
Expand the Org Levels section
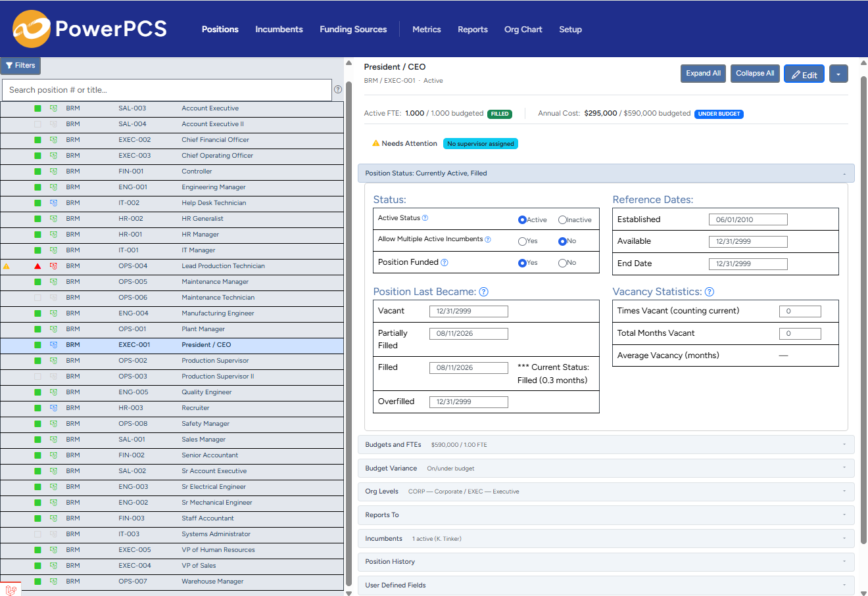pyautogui.click(x=606, y=492)
